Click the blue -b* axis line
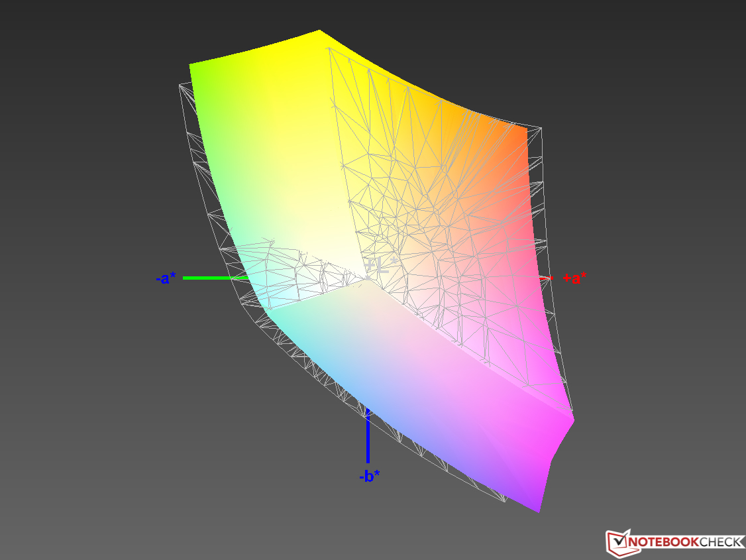The width and height of the screenshot is (746, 560). pos(368,437)
